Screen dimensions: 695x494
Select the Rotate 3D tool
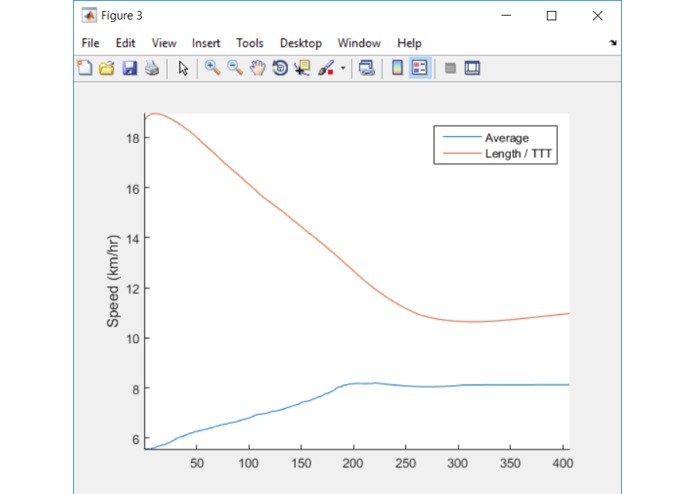280,68
